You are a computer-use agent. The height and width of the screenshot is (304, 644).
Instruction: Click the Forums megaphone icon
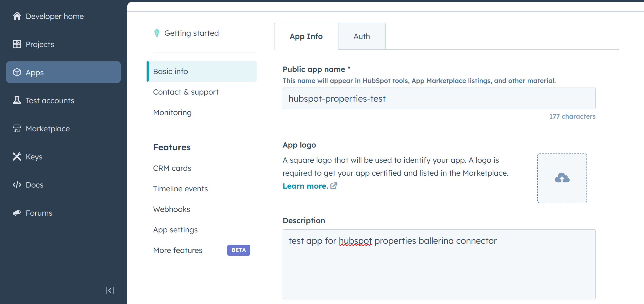coord(17,213)
